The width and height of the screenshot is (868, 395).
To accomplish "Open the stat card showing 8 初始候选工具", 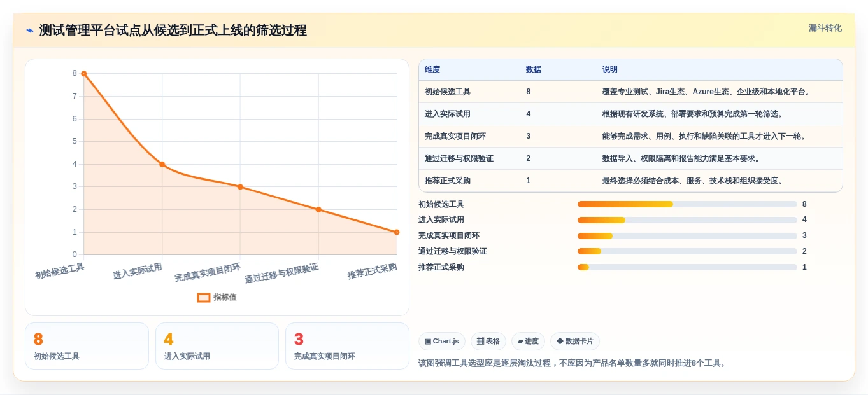I will [87, 346].
